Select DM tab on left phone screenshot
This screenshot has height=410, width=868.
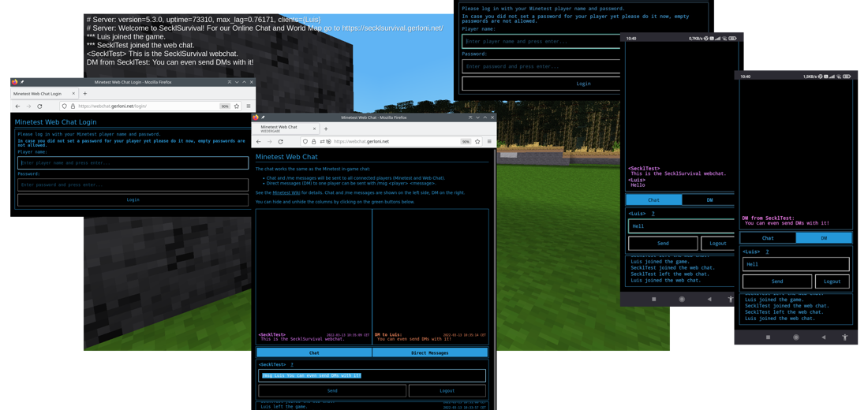[x=709, y=199]
